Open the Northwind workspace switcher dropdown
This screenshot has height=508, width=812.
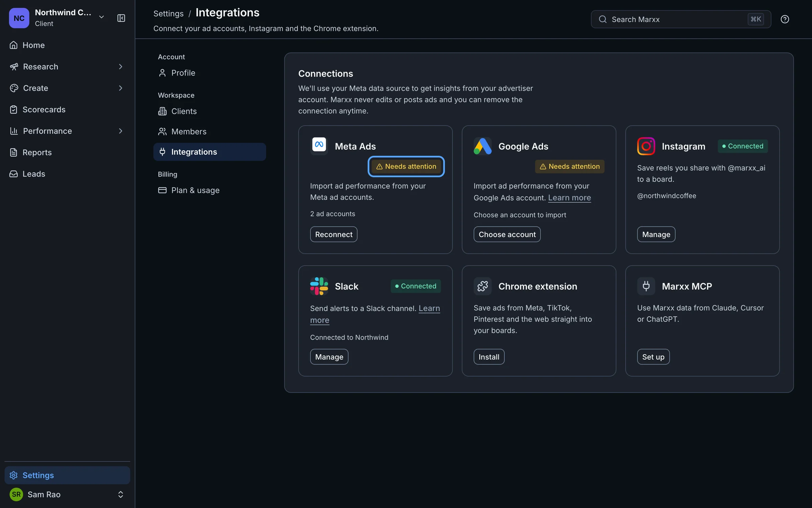[101, 17]
